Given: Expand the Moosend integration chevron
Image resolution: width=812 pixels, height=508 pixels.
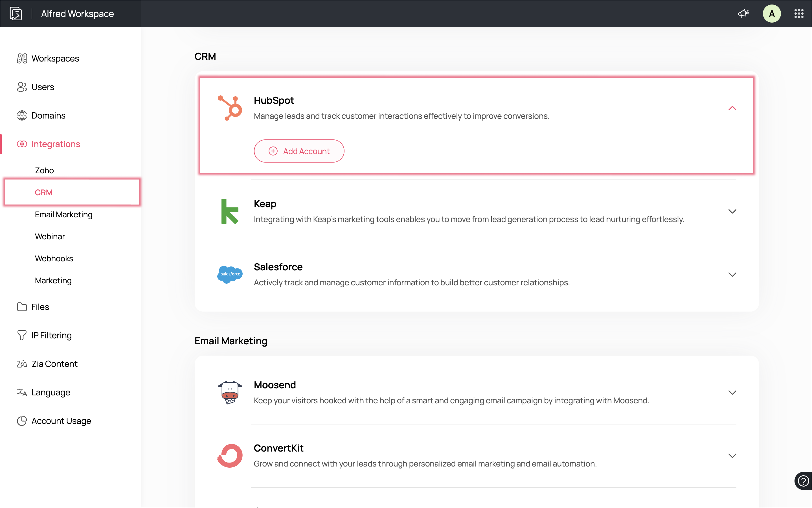Looking at the screenshot, I should (732, 392).
